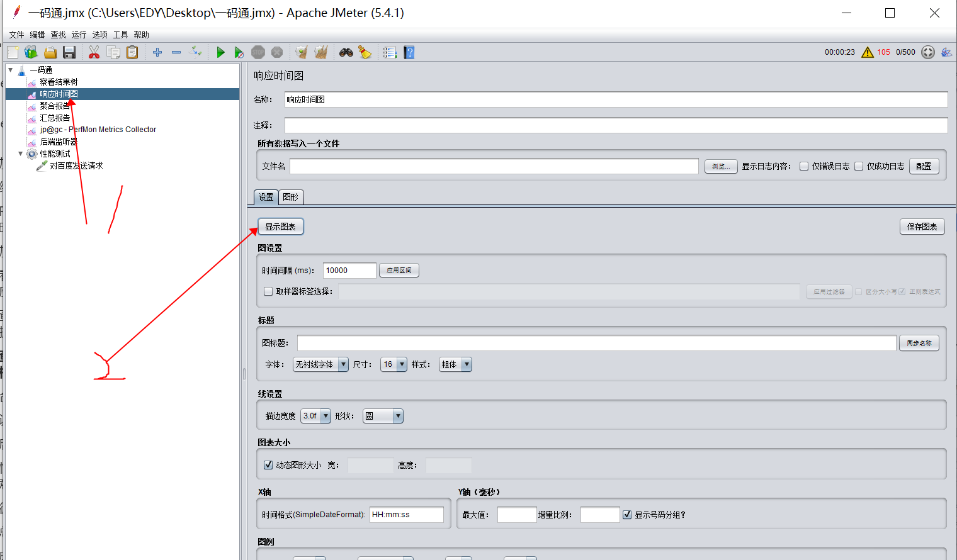The height and width of the screenshot is (560, 957).
Task: Open the 选项 menu
Action: pyautogui.click(x=99, y=35)
